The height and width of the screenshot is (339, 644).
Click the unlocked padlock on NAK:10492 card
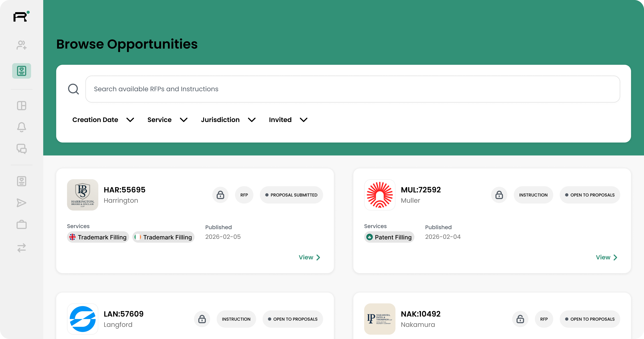coord(520,319)
